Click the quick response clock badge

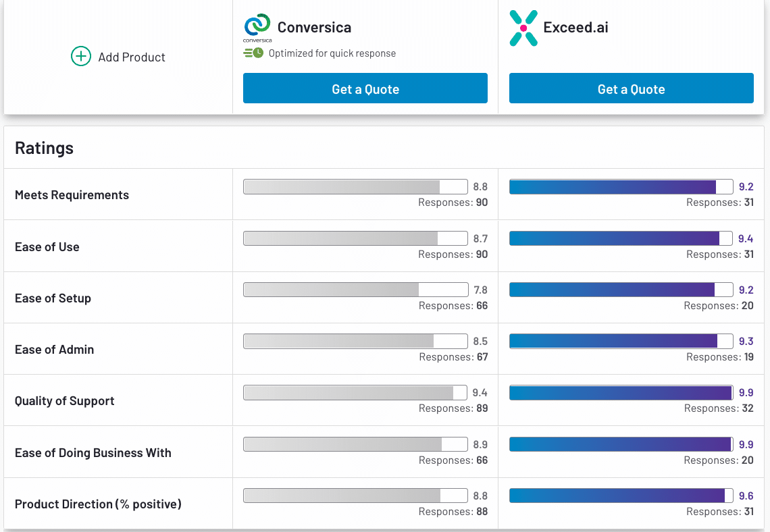click(253, 53)
